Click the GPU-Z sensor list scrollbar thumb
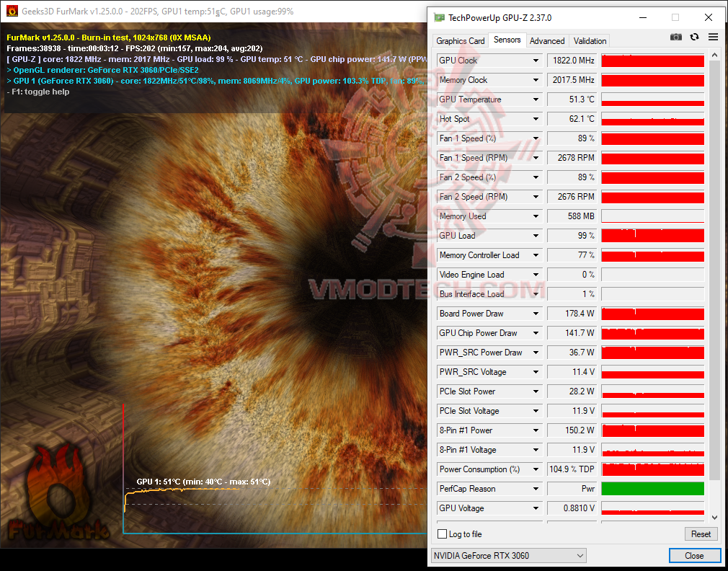Screen dimensions: 728x571 click(714, 270)
